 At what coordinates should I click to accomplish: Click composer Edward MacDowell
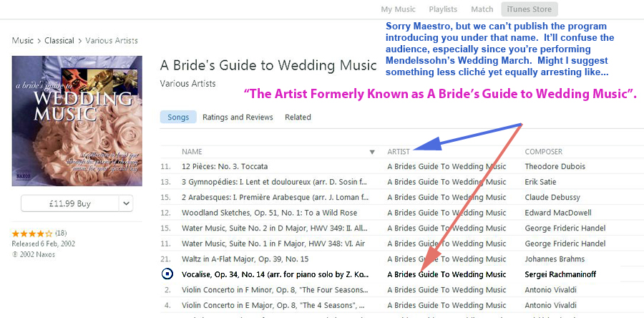[x=558, y=213]
